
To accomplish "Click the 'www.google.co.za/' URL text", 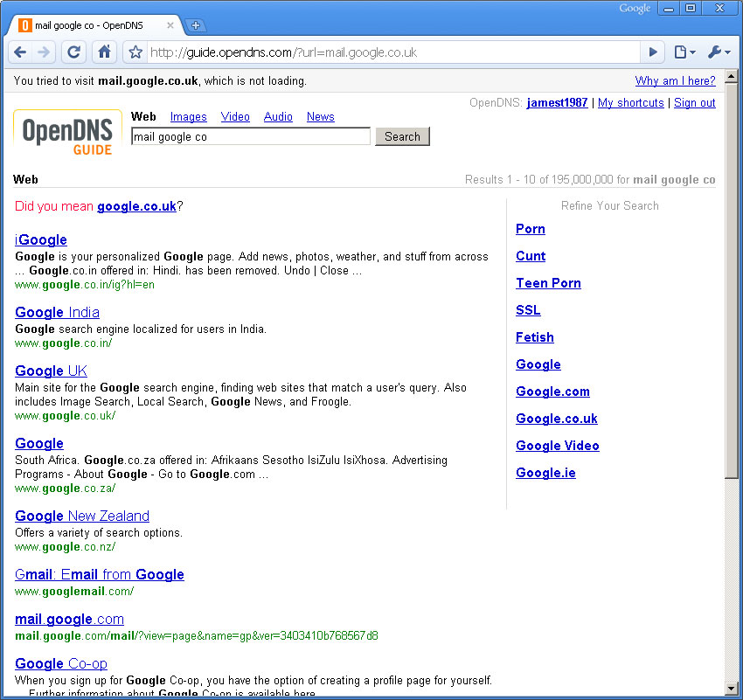I will [x=65, y=489].
